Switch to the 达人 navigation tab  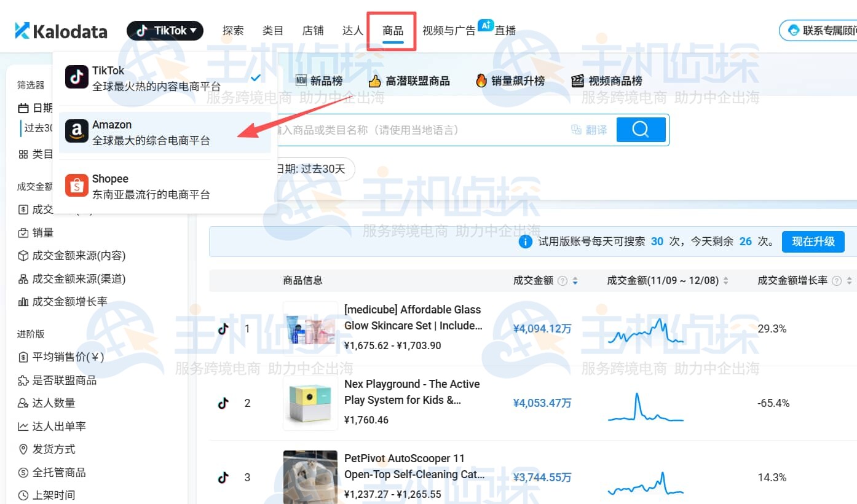coord(352,28)
